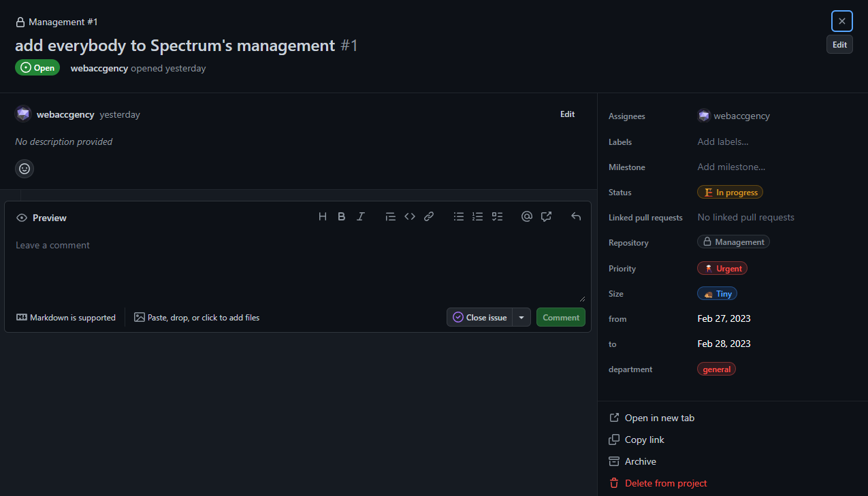
Task: Change the Tiny size value
Action: (718, 294)
